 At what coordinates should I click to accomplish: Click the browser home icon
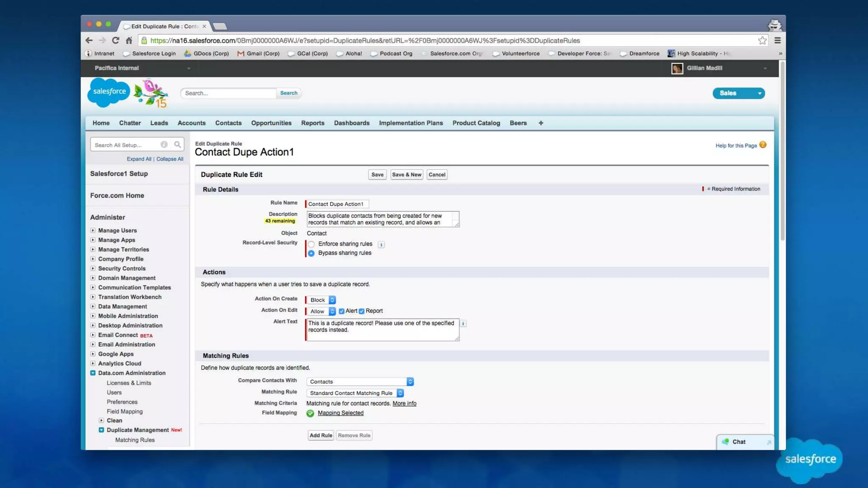(x=129, y=40)
